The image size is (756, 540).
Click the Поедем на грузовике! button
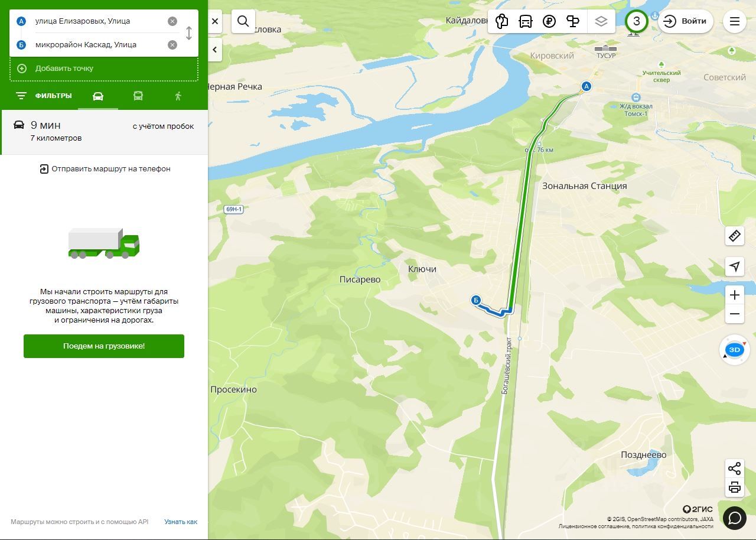click(104, 346)
